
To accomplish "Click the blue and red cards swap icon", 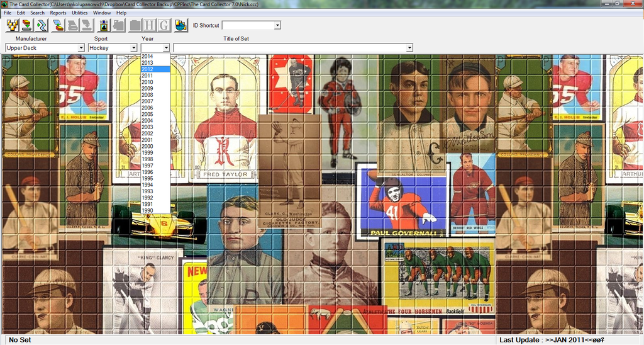I will (58, 25).
